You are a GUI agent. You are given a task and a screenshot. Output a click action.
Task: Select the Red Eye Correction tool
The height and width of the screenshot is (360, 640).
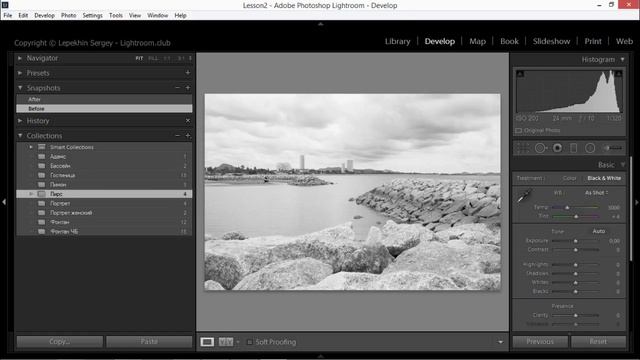[557, 148]
